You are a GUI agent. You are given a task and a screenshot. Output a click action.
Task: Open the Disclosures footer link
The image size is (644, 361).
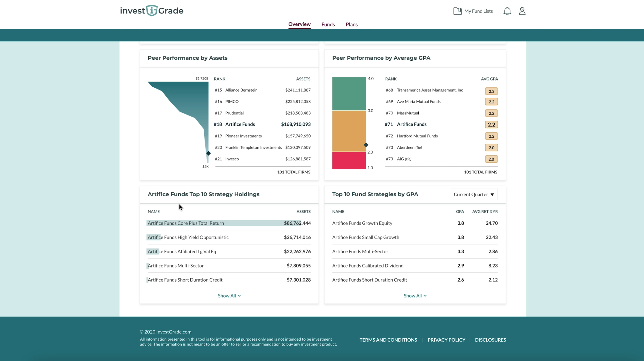[490, 340]
